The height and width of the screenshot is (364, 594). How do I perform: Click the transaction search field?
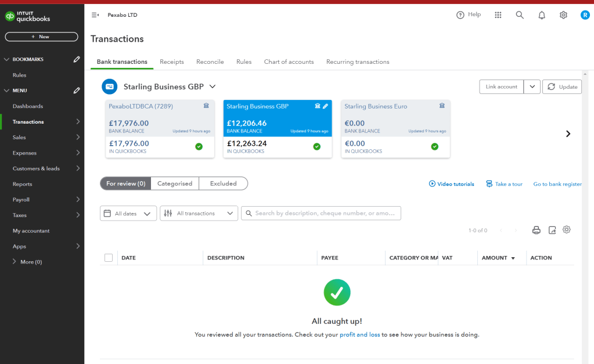321,213
